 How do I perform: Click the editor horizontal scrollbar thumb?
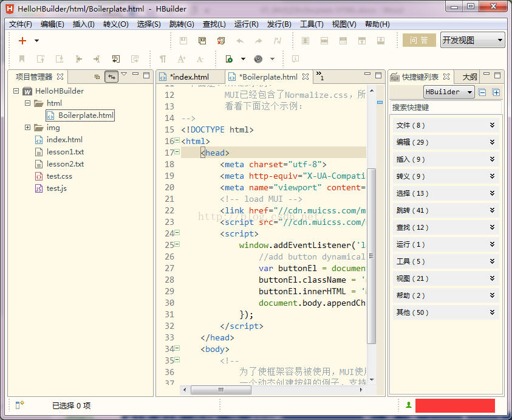pyautogui.click(x=221, y=390)
